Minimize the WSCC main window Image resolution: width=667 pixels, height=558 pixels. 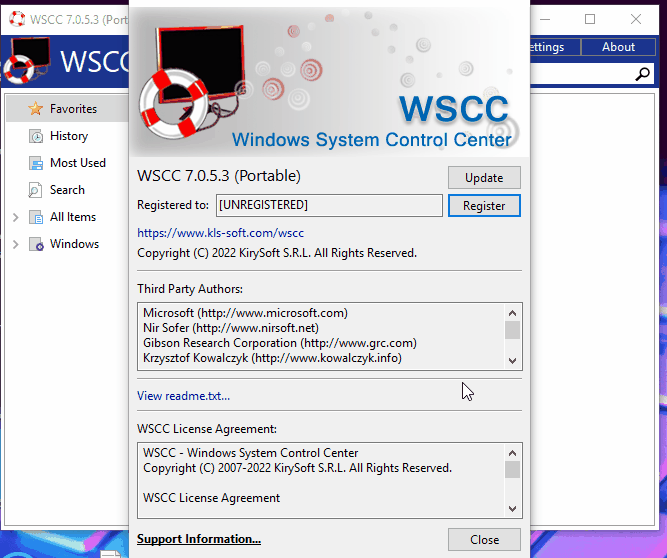pos(545,19)
